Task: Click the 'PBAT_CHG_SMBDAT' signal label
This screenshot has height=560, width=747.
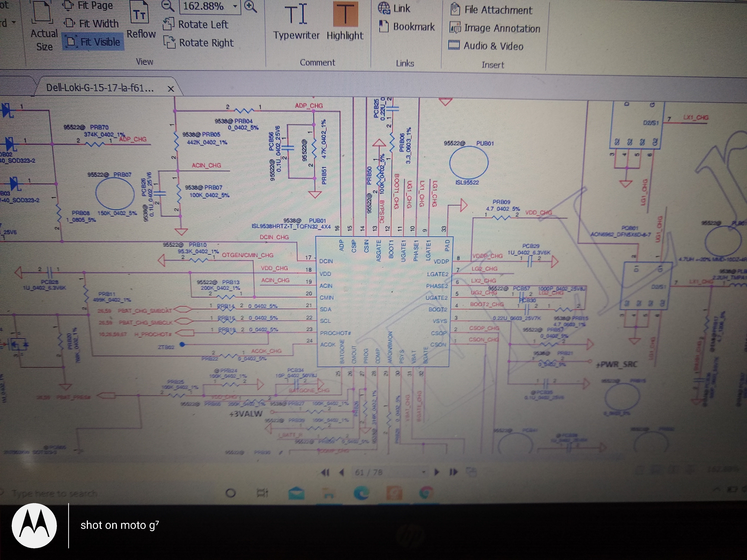Action: click(145, 311)
